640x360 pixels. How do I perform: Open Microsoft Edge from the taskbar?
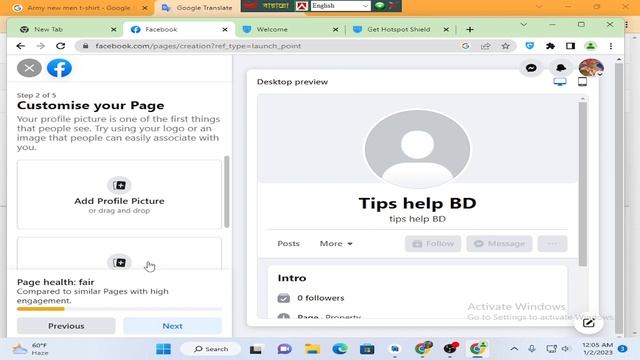[x=340, y=349]
